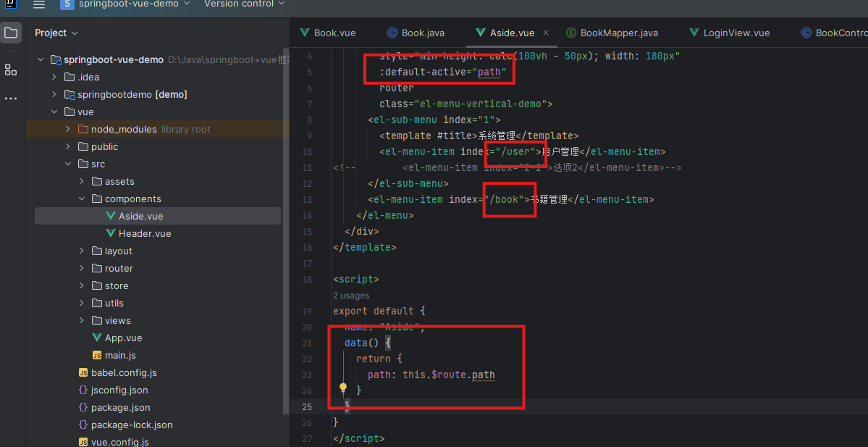Select Aside.vue in the project tree
Viewport: 868px width, 447px height.
click(158, 216)
